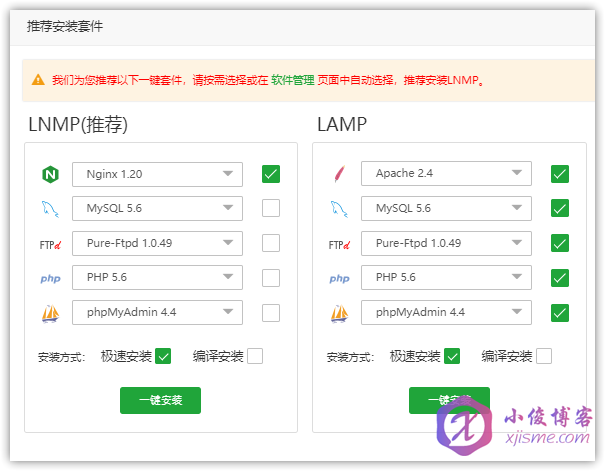
Task: Click the Nginx logo icon in LNMP
Action: pyautogui.click(x=50, y=174)
